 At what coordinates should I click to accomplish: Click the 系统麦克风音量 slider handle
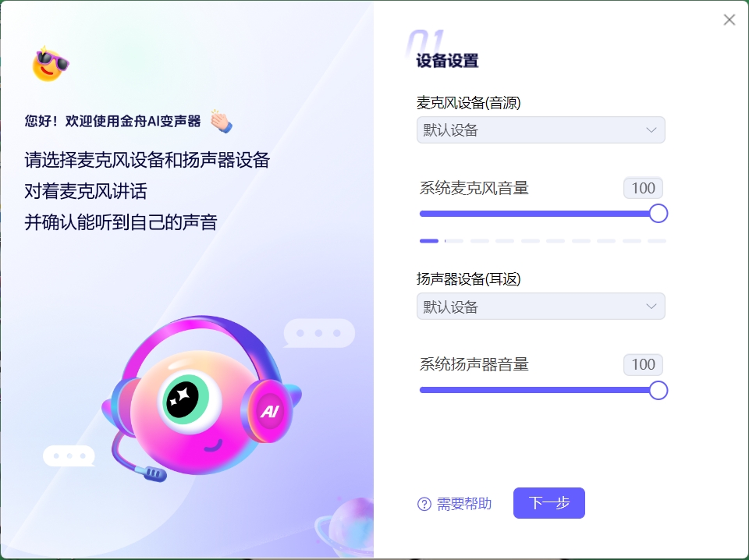(658, 214)
